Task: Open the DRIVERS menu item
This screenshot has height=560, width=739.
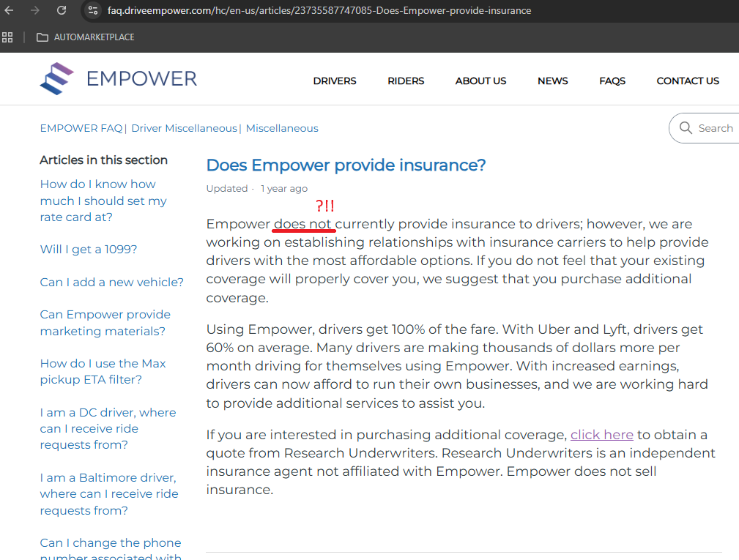Action: click(x=335, y=81)
